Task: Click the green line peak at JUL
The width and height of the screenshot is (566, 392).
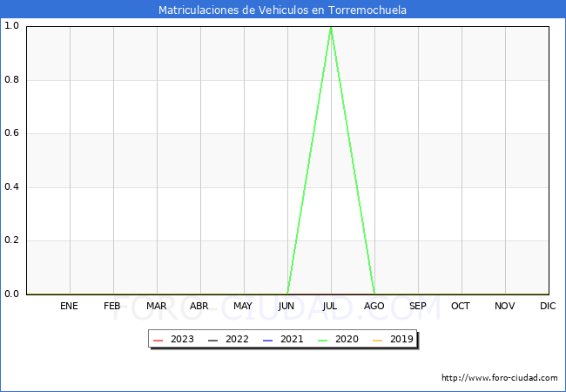Action: [x=331, y=28]
